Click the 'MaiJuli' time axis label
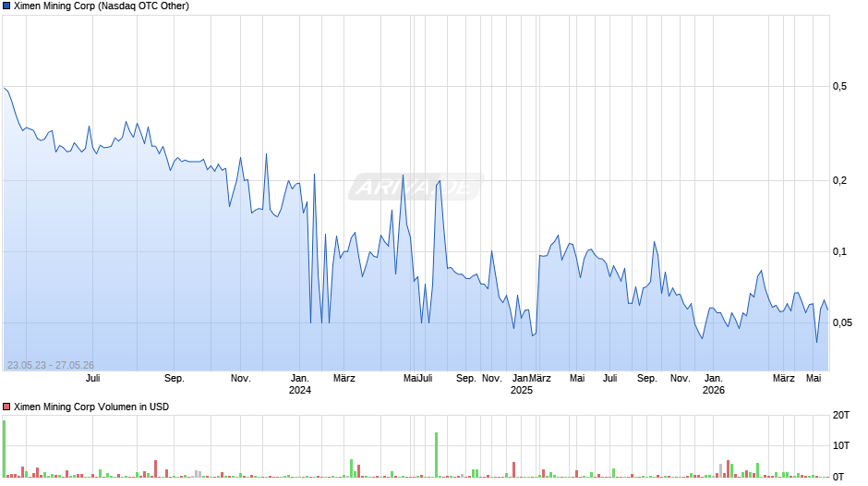The width and height of the screenshot is (868, 486). 418,379
